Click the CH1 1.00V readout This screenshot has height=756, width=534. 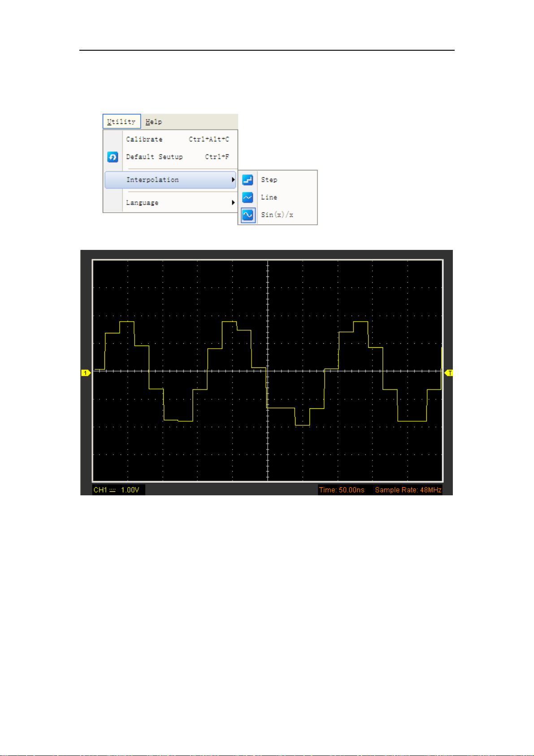tap(119, 490)
